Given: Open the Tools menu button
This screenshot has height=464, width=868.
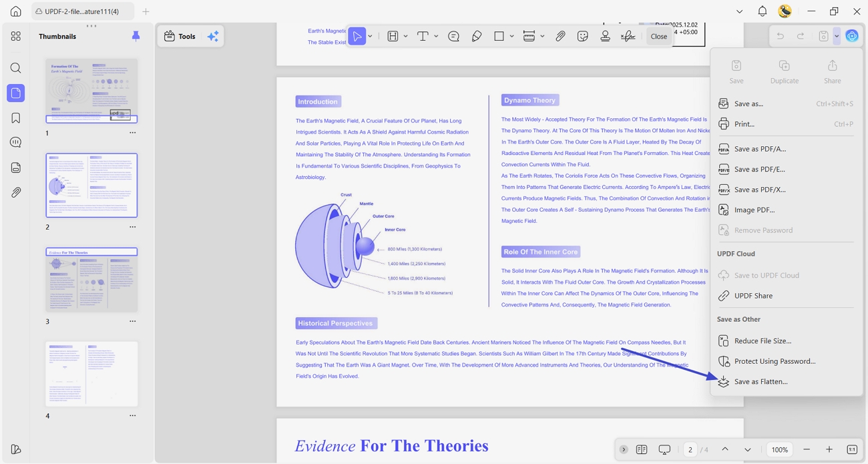Looking at the screenshot, I should (x=180, y=36).
